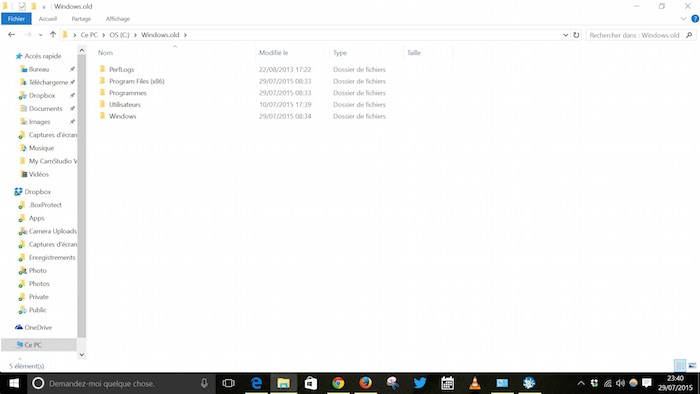Switch to the Affichage ribbon tab
The width and height of the screenshot is (700, 394).
[117, 19]
